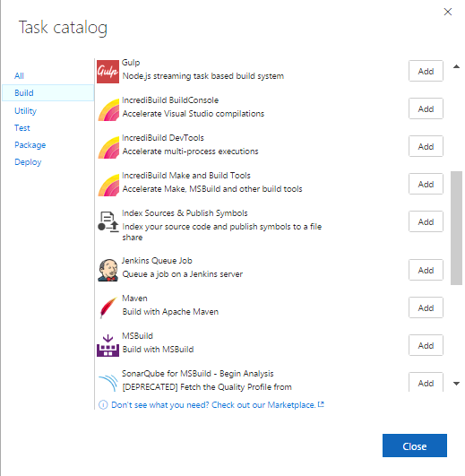The image size is (465, 476).
Task: Click the MSBuild purple icon
Action: (108, 345)
